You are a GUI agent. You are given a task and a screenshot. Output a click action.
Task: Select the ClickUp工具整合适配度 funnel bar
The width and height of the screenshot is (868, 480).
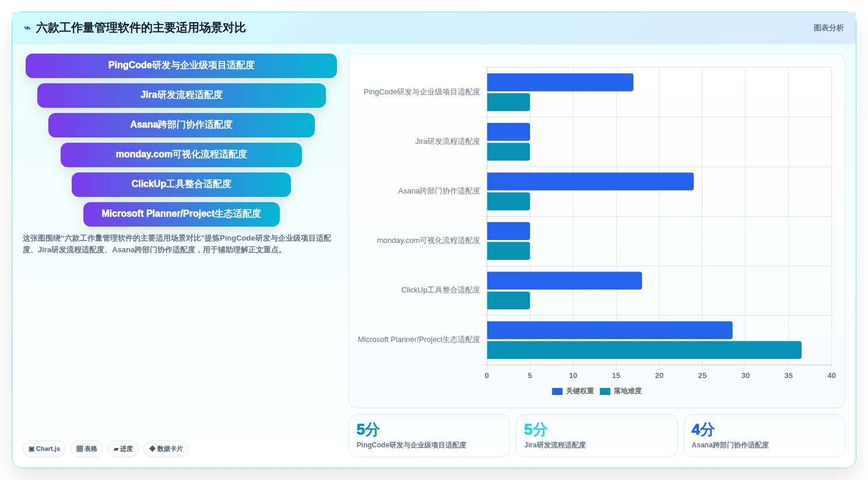click(181, 185)
